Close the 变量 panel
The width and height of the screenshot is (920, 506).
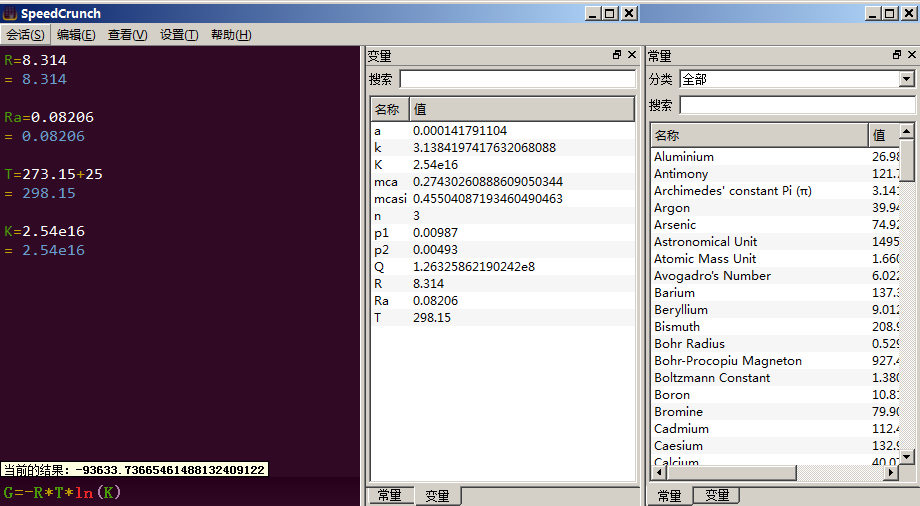(632, 55)
